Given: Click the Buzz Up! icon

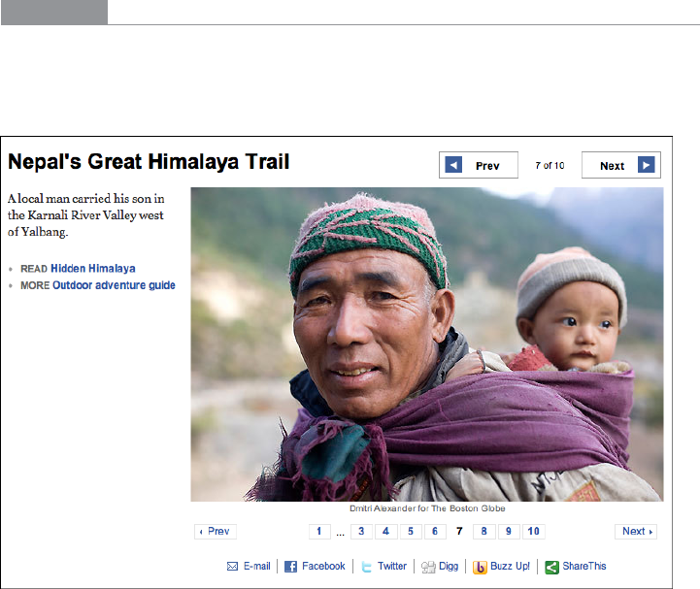Looking at the screenshot, I should 480,567.
